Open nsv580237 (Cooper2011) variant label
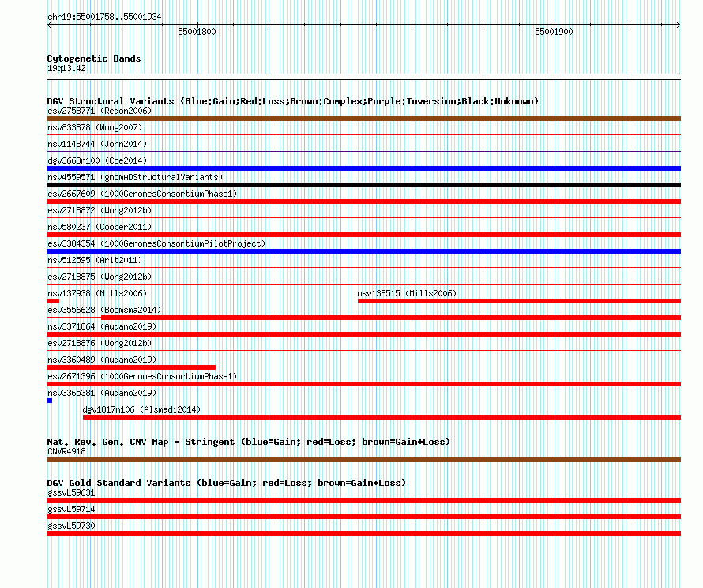The width and height of the screenshot is (703, 588). (100, 227)
